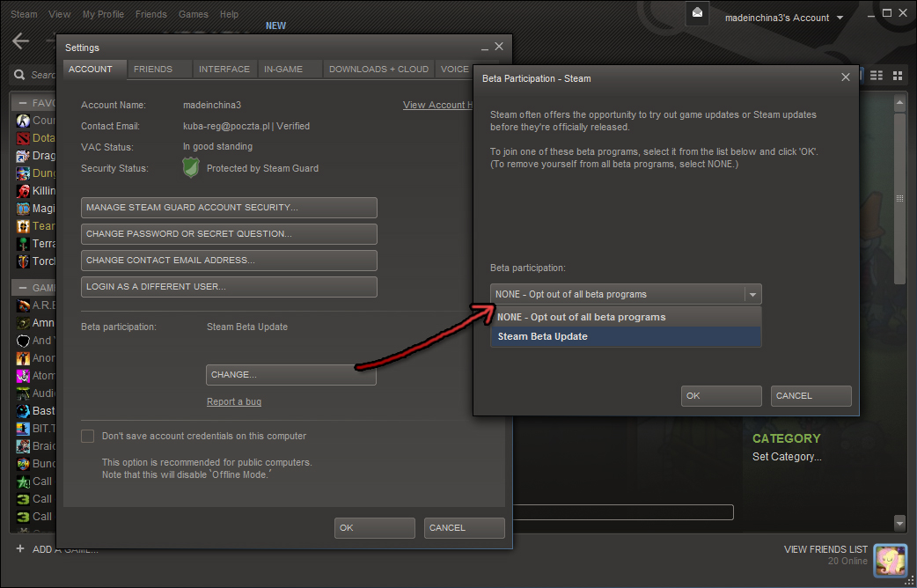Click CANCEL in the Settings window
917x588 pixels.
465,528
